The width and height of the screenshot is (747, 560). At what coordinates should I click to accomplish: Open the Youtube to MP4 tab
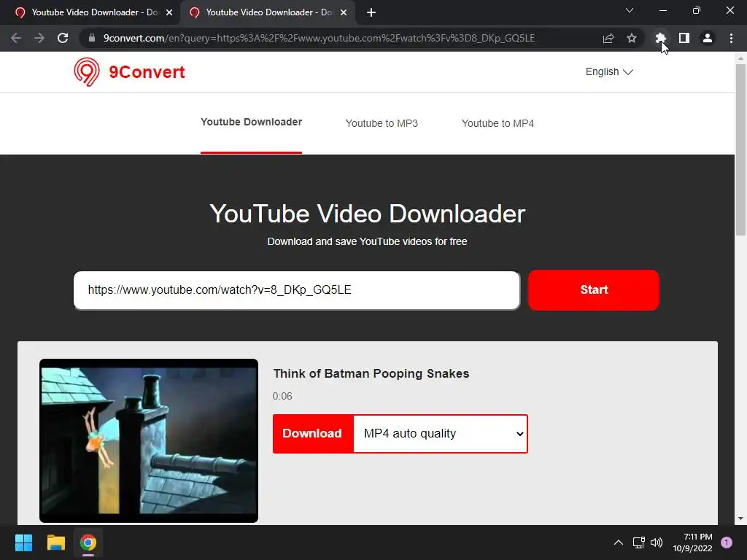point(498,123)
